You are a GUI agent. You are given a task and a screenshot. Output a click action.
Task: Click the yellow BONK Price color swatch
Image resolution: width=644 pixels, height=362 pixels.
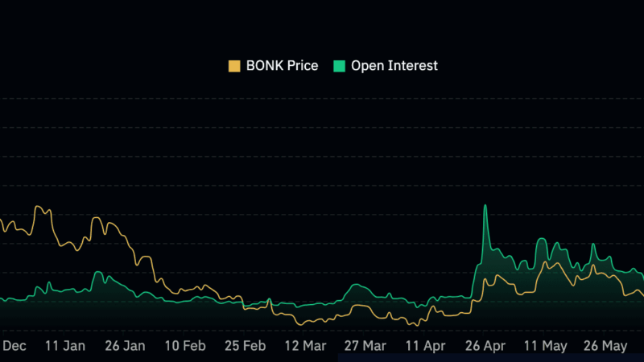pyautogui.click(x=234, y=66)
